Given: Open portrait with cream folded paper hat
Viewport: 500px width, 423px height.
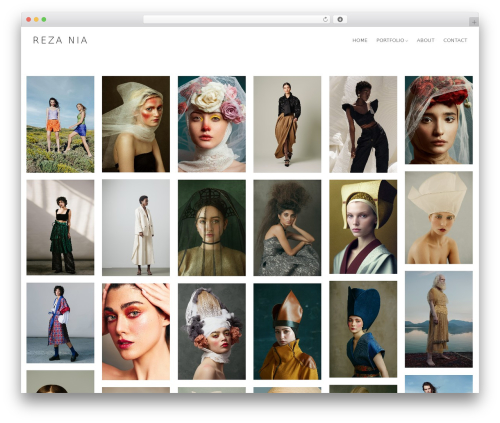Looking at the screenshot, I should (439, 218).
